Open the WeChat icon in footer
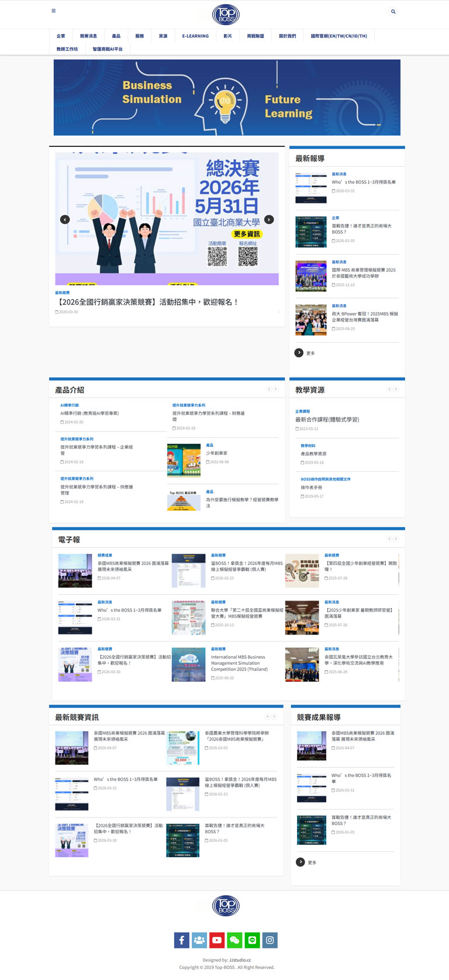Screen dimensions: 449x980 pos(234,940)
